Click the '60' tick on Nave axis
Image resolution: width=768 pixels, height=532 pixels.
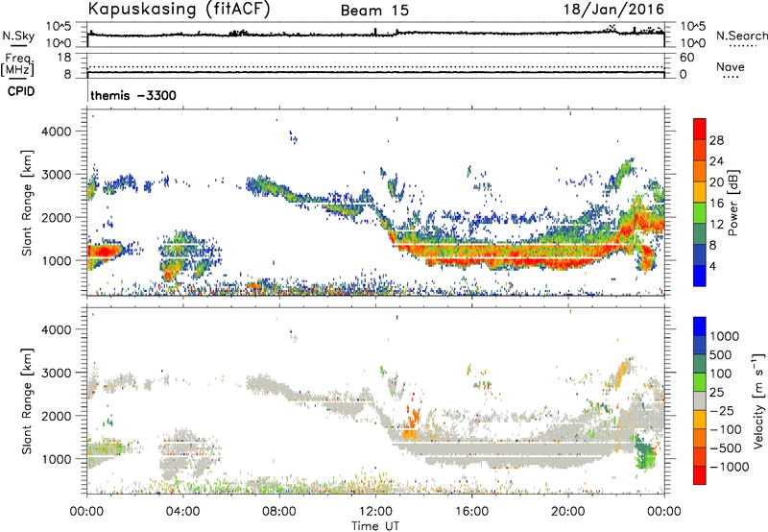tap(686, 58)
